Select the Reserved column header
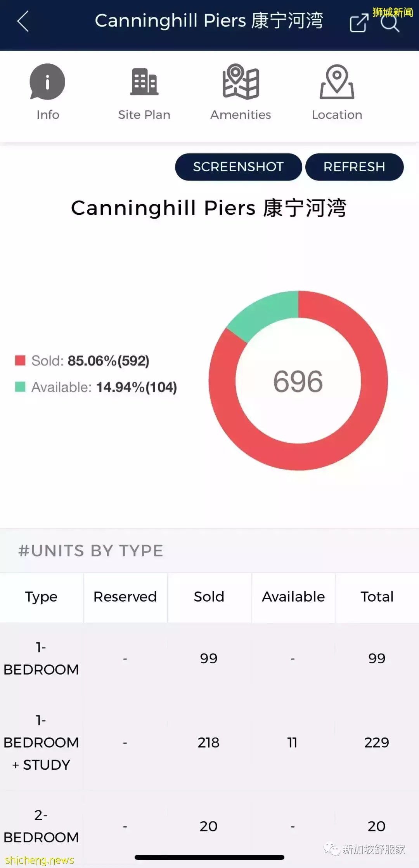The image size is (419, 868). click(125, 597)
